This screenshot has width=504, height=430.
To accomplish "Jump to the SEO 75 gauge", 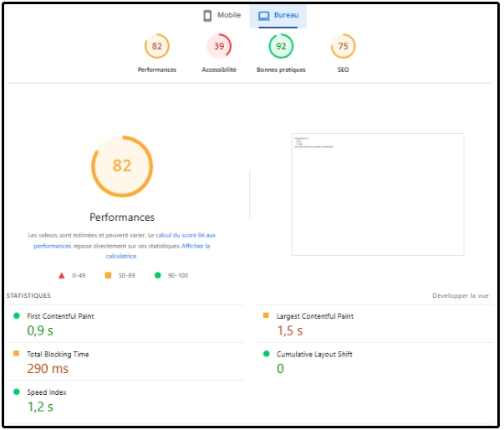I will click(x=343, y=47).
